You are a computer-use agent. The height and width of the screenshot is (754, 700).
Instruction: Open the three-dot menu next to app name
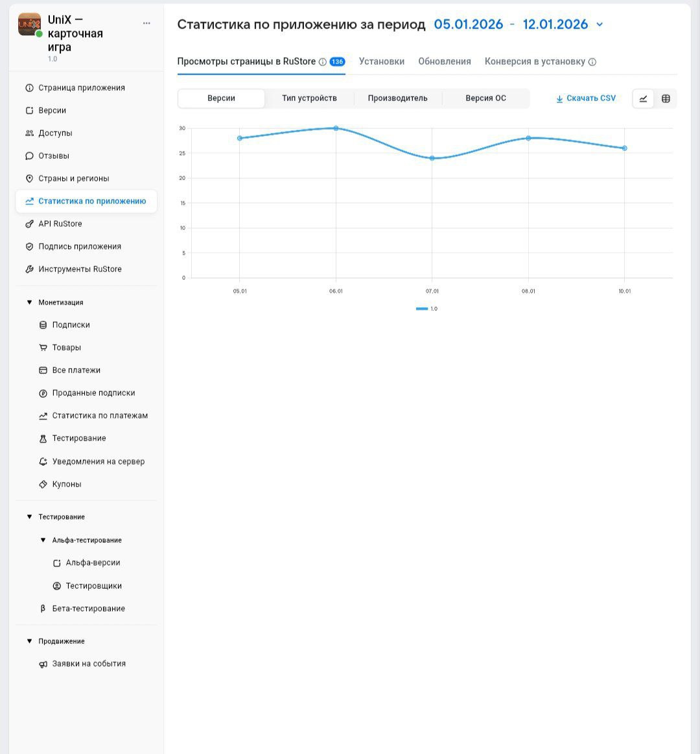pyautogui.click(x=146, y=23)
